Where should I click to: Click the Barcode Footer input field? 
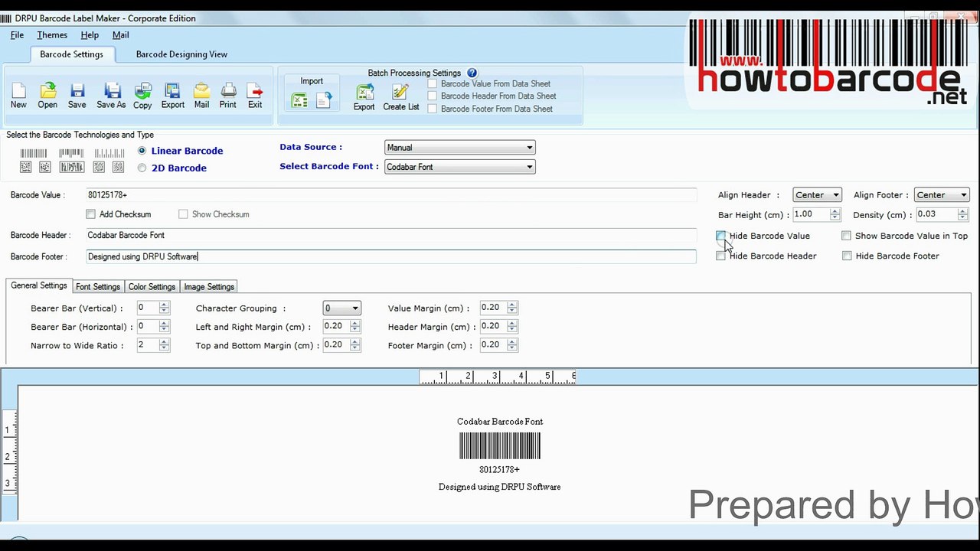390,256
